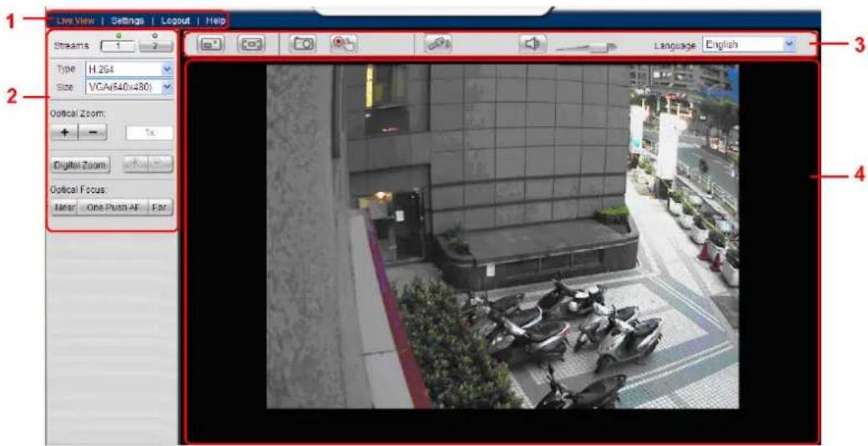Open the Settings tab

coord(128,21)
